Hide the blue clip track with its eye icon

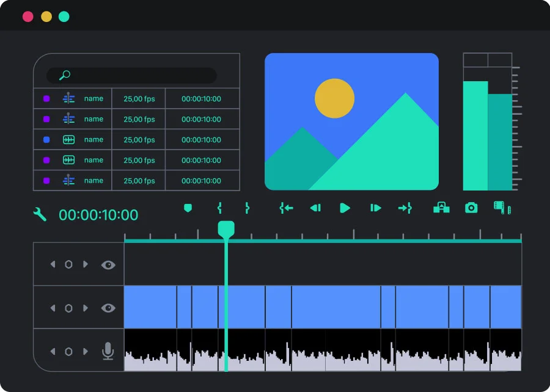(108, 308)
